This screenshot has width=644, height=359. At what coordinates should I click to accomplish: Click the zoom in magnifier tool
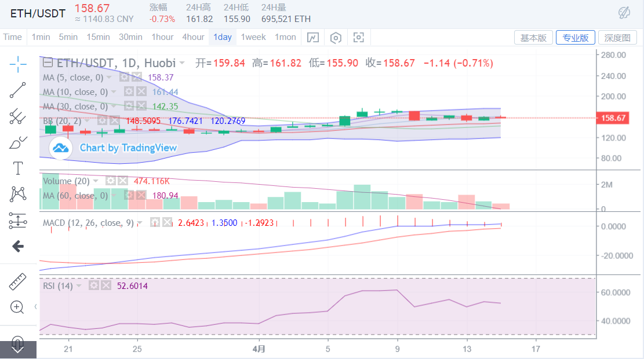tap(17, 307)
